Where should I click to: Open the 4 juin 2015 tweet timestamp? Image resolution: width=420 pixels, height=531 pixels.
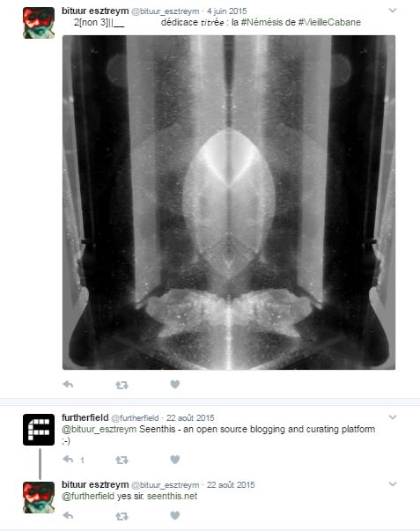click(x=227, y=11)
